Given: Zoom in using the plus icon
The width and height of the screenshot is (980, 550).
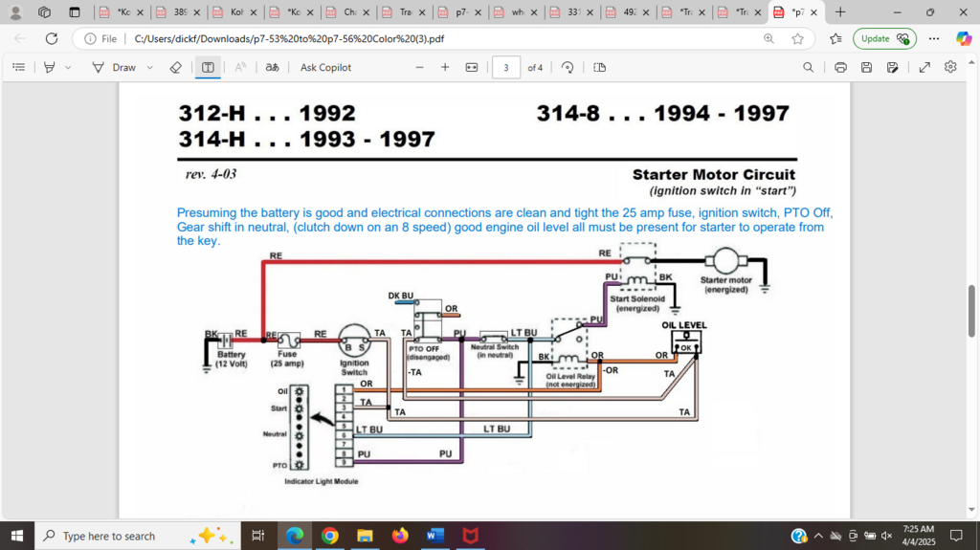Looking at the screenshot, I should tap(445, 67).
